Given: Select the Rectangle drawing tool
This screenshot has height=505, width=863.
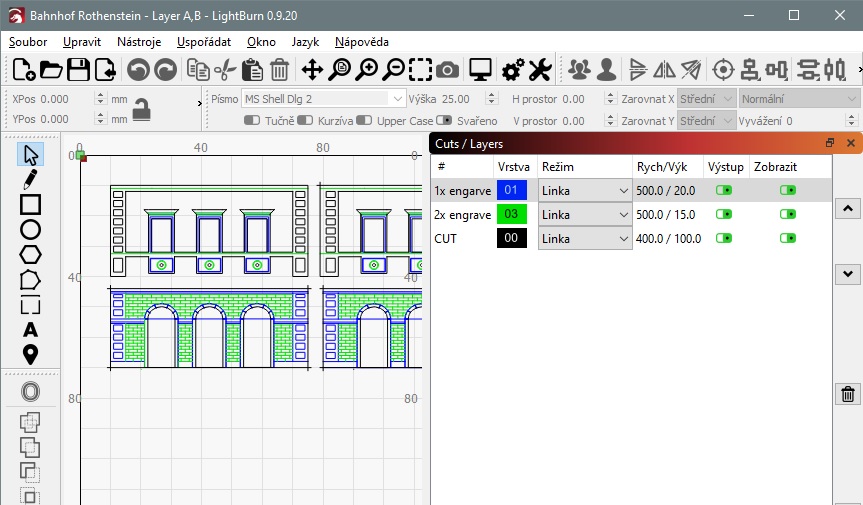Looking at the screenshot, I should point(30,205).
